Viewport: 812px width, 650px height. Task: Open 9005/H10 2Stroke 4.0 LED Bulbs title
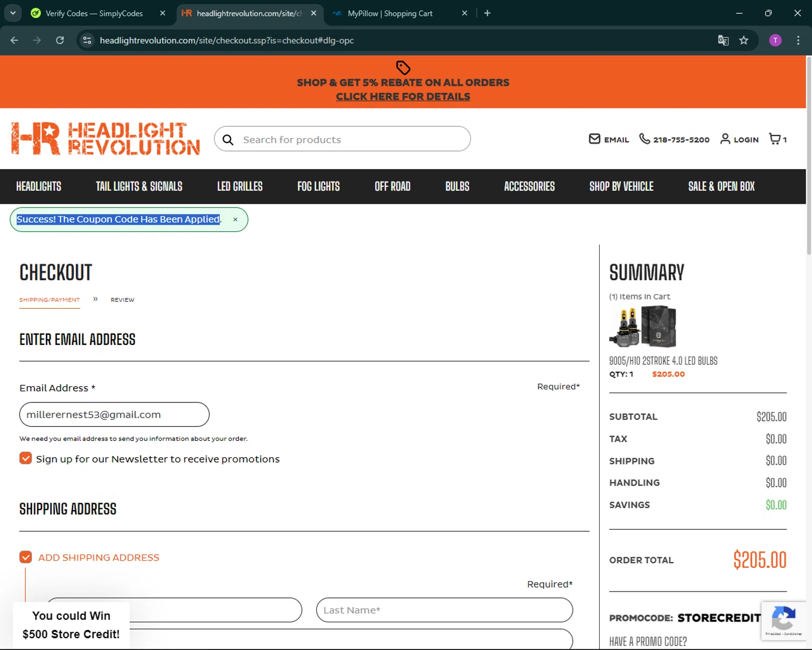[x=663, y=361]
